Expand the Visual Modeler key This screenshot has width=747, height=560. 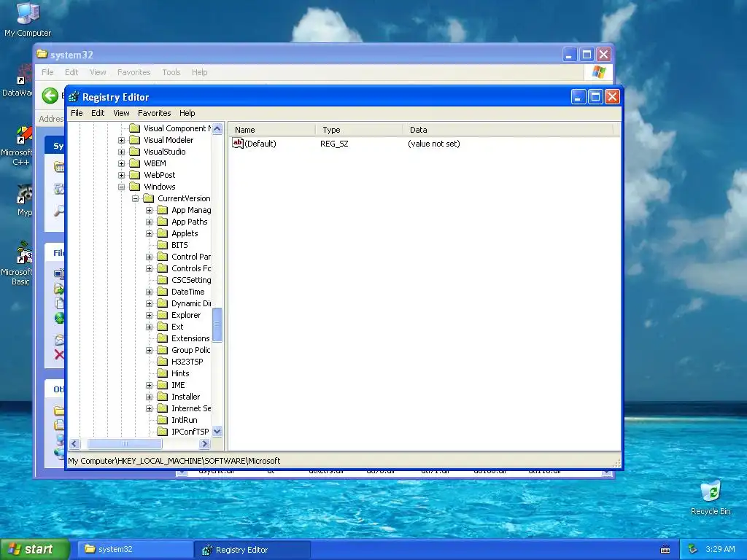click(122, 141)
